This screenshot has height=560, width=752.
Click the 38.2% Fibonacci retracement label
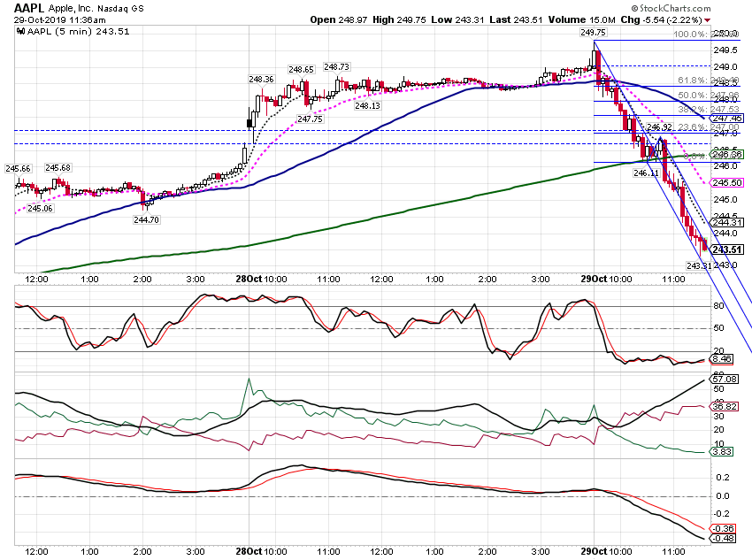click(708, 110)
